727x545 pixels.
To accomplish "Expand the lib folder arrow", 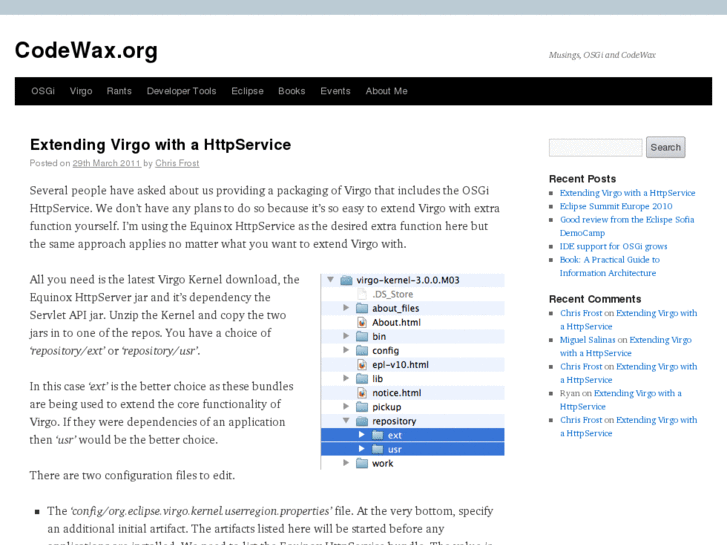I will click(346, 378).
